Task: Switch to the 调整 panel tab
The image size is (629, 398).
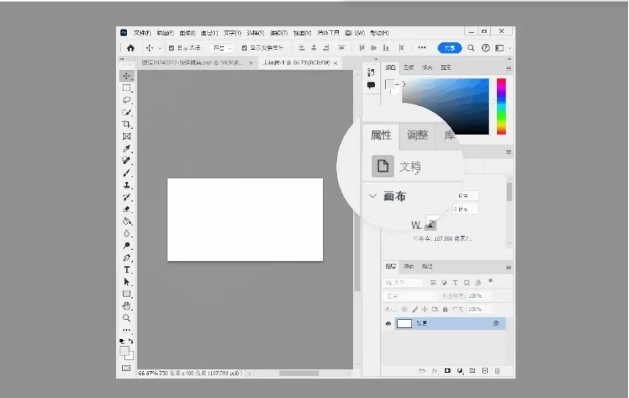Action: (x=417, y=135)
